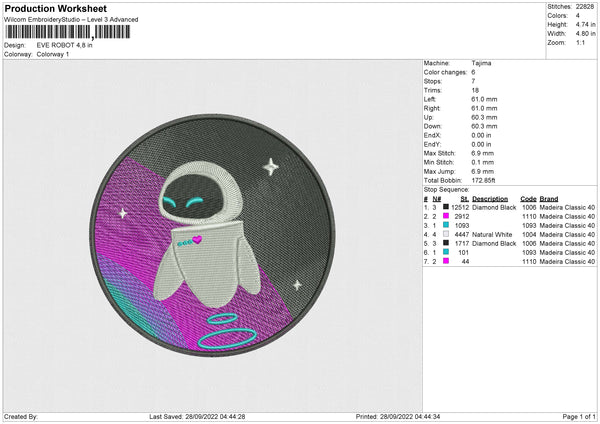Image resolution: width=600 pixels, height=424 pixels.
Task: Click the Max Stitch value 6.9 mm
Action: coord(483,153)
